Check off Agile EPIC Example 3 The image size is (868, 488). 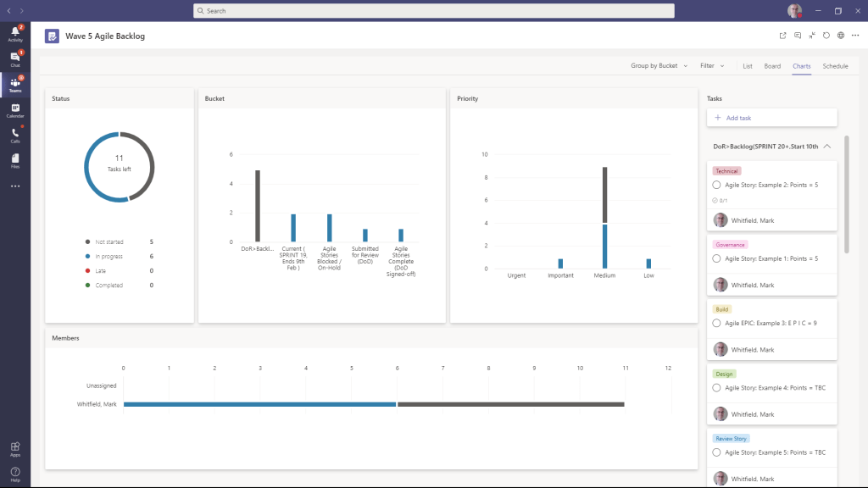pos(718,323)
